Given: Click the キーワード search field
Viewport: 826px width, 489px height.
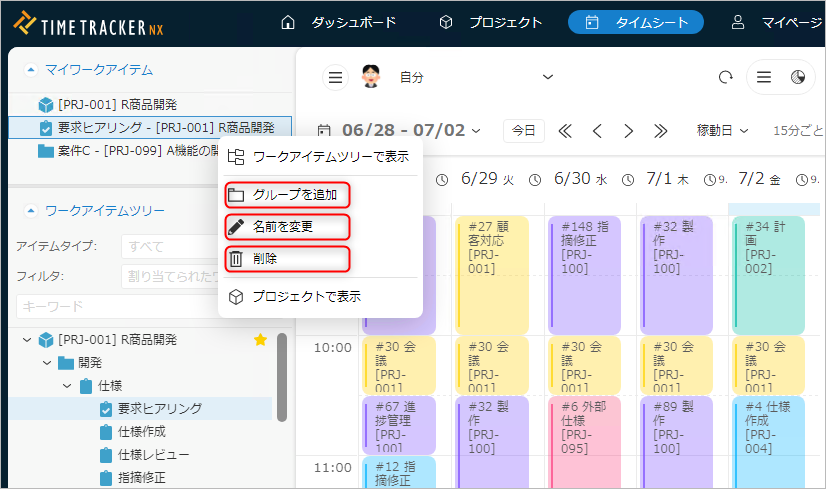Looking at the screenshot, I should (115, 306).
